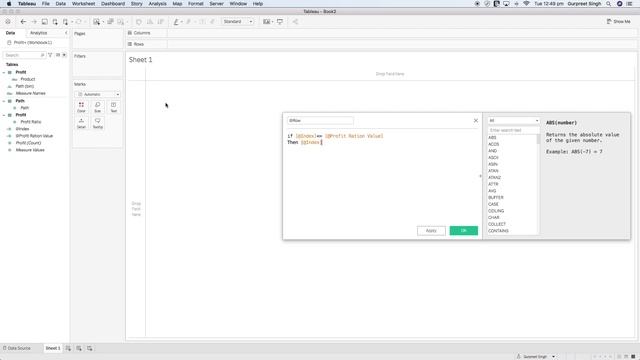
Task: Select the CASE function in list
Action: pos(493,204)
